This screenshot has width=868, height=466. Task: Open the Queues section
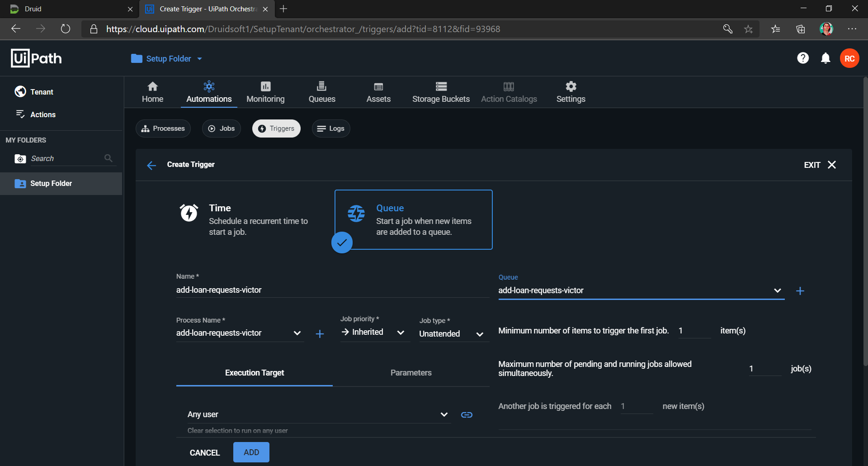click(322, 92)
